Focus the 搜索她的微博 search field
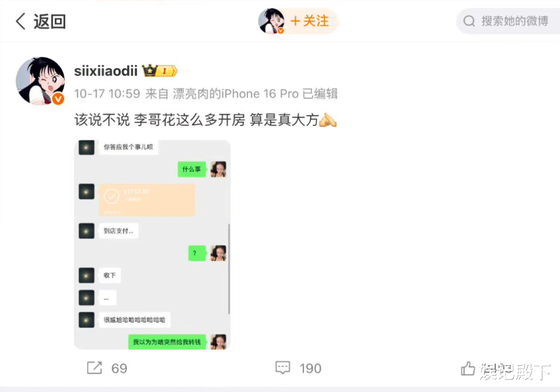 (508, 21)
